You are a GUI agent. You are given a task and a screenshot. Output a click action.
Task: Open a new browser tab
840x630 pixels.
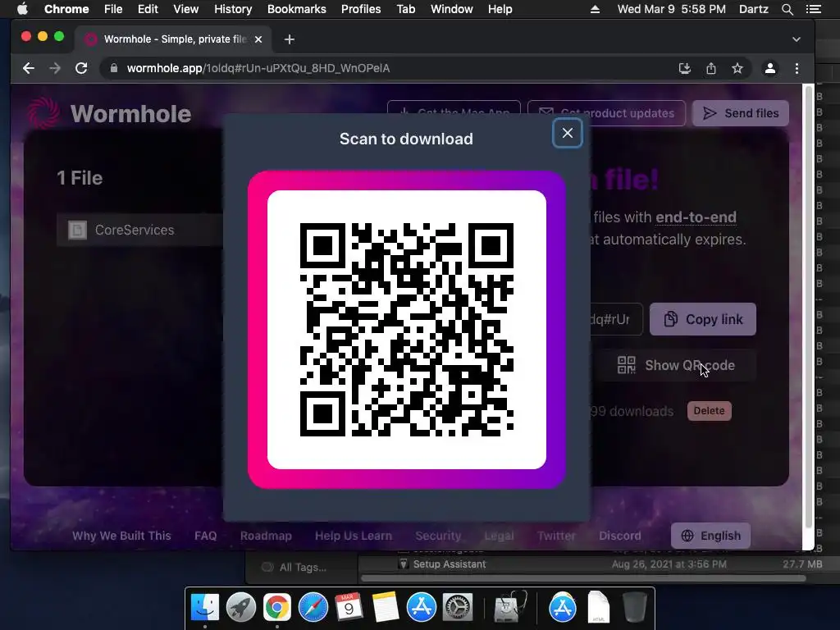tap(290, 39)
